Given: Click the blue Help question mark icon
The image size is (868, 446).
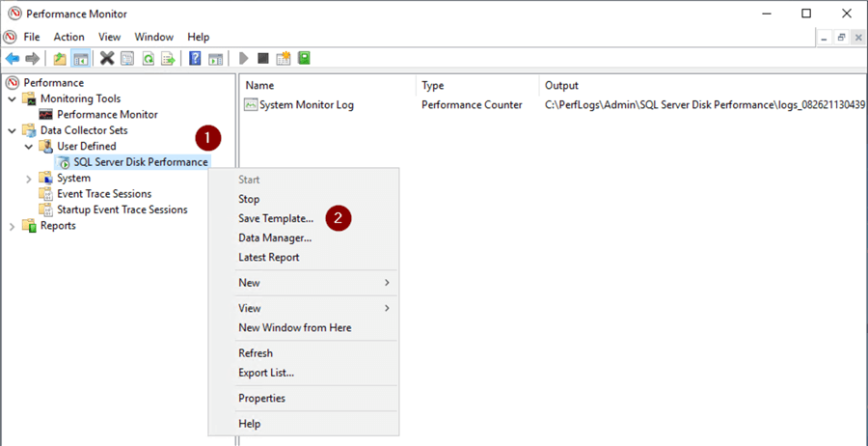Looking at the screenshot, I should pos(195,58).
